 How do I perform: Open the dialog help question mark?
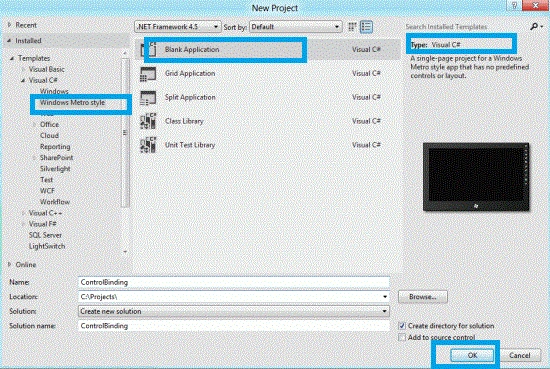[514, 5]
